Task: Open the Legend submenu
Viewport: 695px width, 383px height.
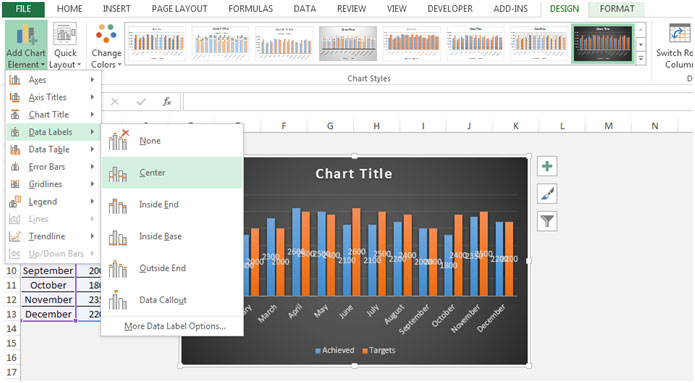Action: [x=53, y=202]
